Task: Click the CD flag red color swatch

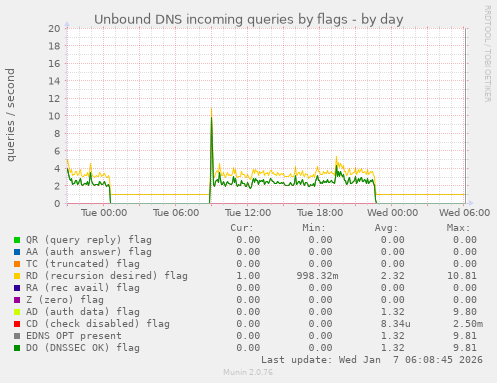Action: [x=17, y=324]
